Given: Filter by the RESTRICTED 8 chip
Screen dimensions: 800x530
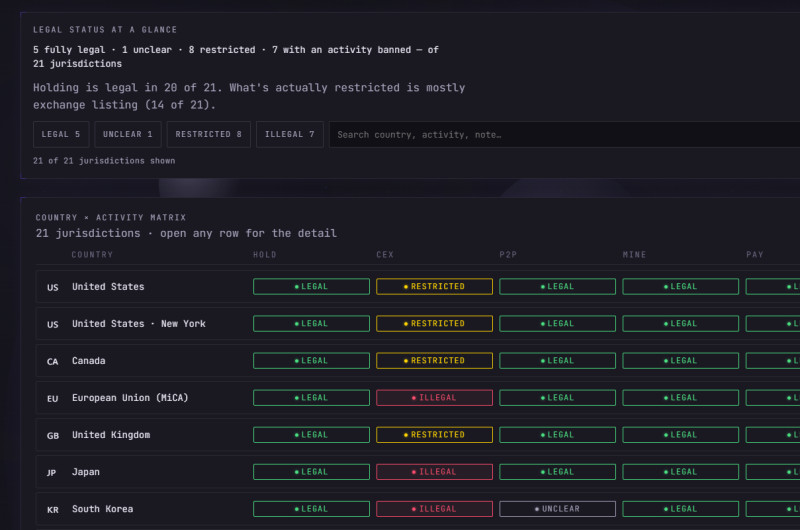Looking at the screenshot, I should click(209, 135).
